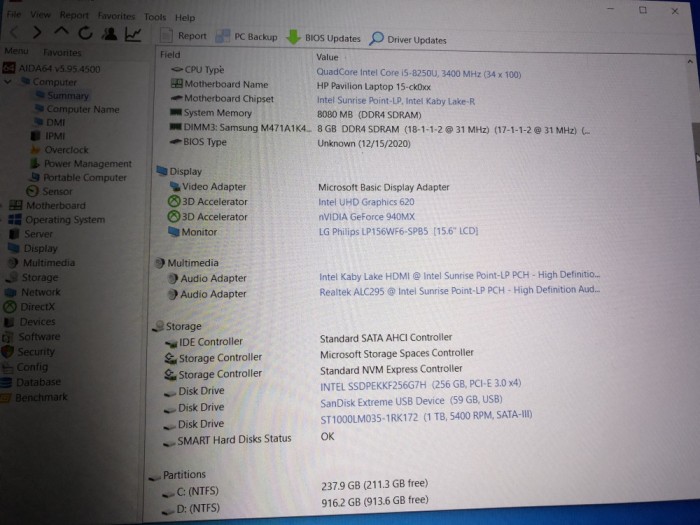Go back with the left arrow button
Screen dimensions: 700x525
point(14,32)
